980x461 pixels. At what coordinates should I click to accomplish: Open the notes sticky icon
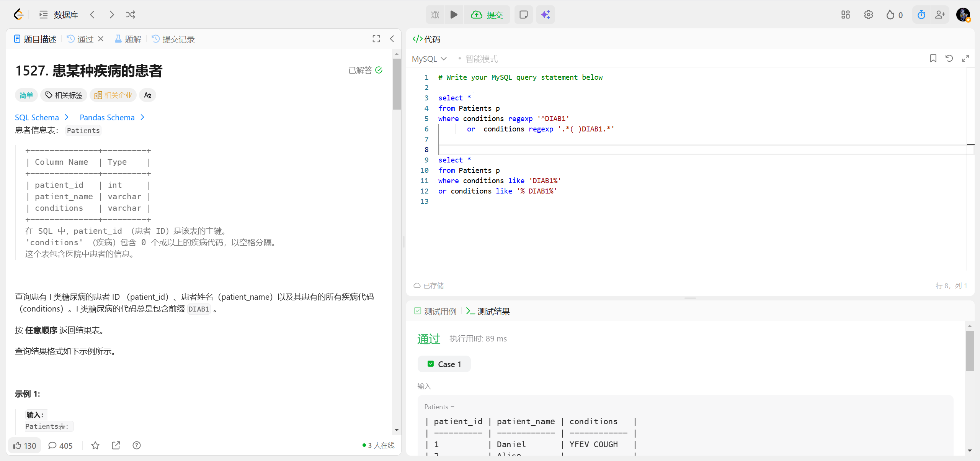click(x=523, y=15)
